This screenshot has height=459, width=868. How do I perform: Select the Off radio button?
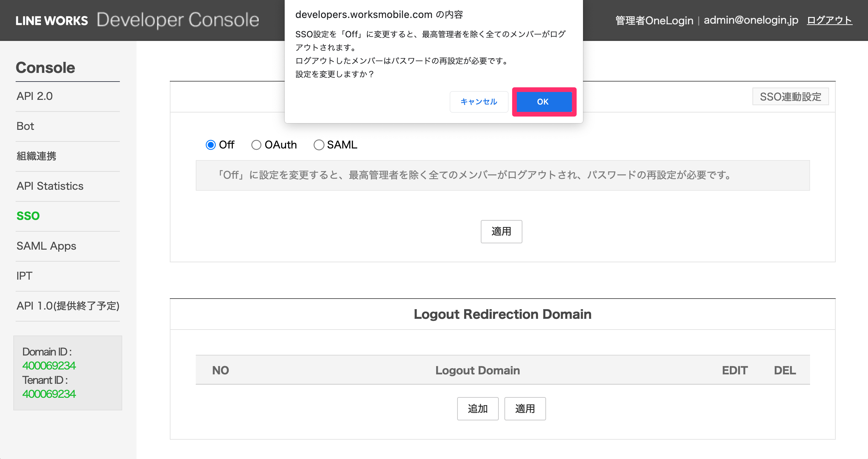(211, 145)
